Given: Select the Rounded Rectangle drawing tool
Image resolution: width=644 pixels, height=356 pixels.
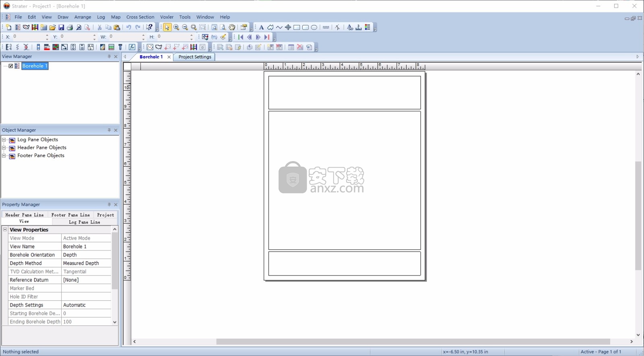Looking at the screenshot, I should coord(305,27).
